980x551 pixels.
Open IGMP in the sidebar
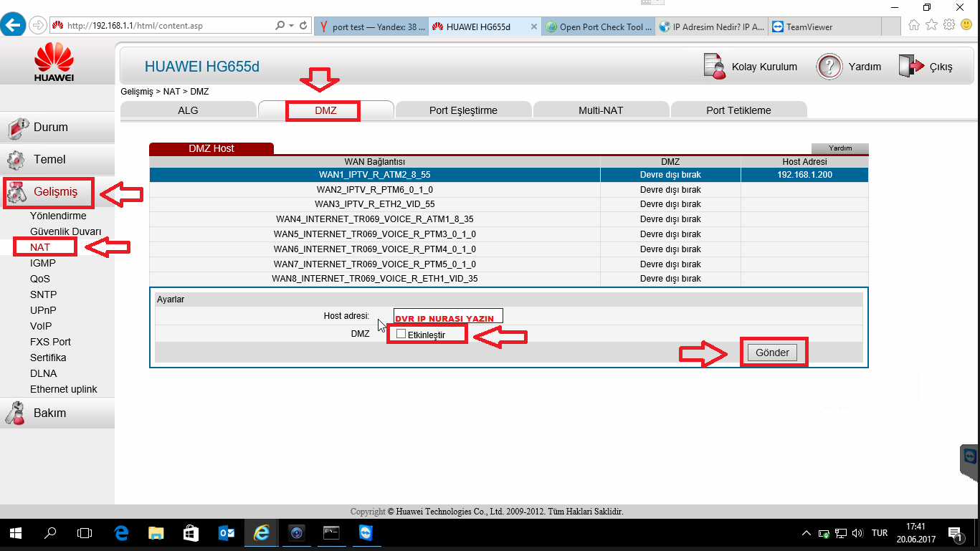(43, 263)
